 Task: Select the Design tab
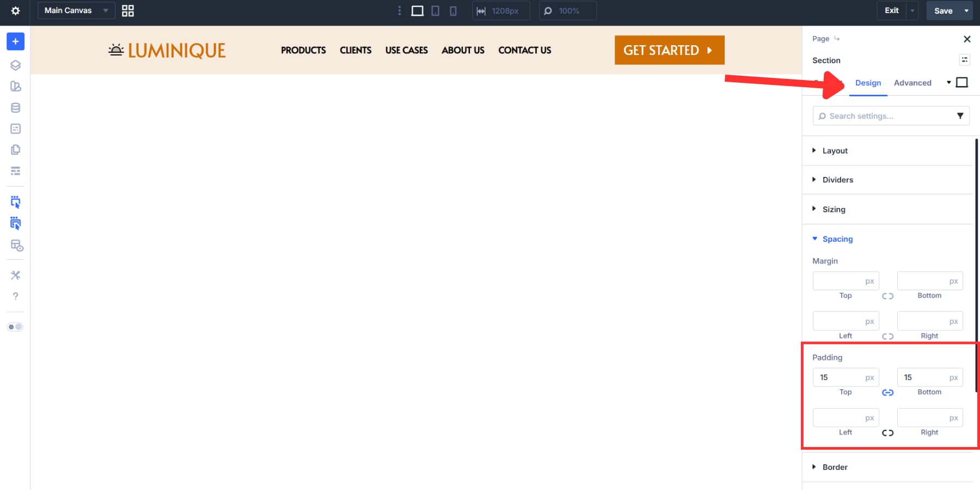[x=868, y=83]
